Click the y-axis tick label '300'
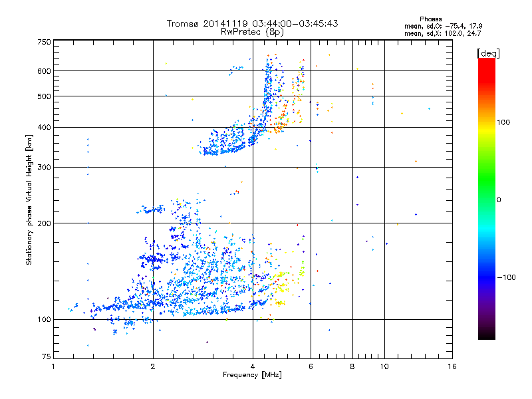This screenshot has height=399, width=532. pos(45,167)
